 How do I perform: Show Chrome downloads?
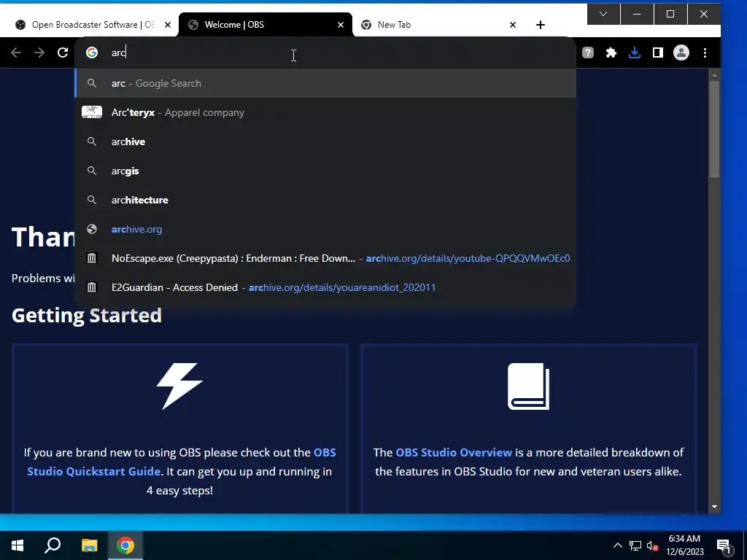(x=635, y=52)
